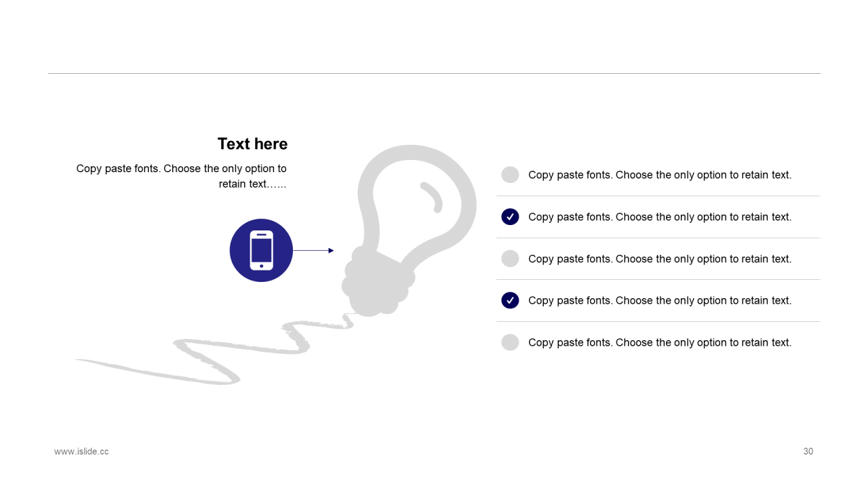Click the horizontal rule atop the slide
Viewport: 868px width, 488px height.
pos(434,73)
